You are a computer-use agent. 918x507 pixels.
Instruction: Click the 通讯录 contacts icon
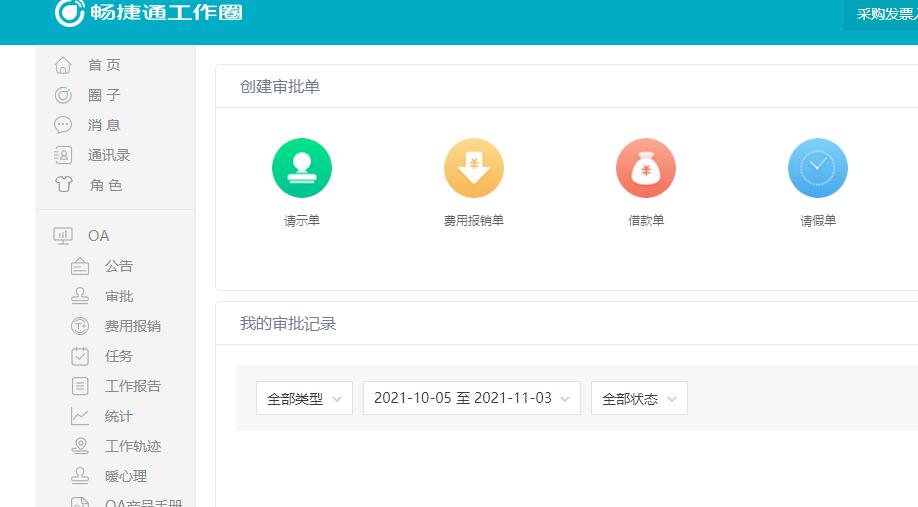(x=63, y=155)
